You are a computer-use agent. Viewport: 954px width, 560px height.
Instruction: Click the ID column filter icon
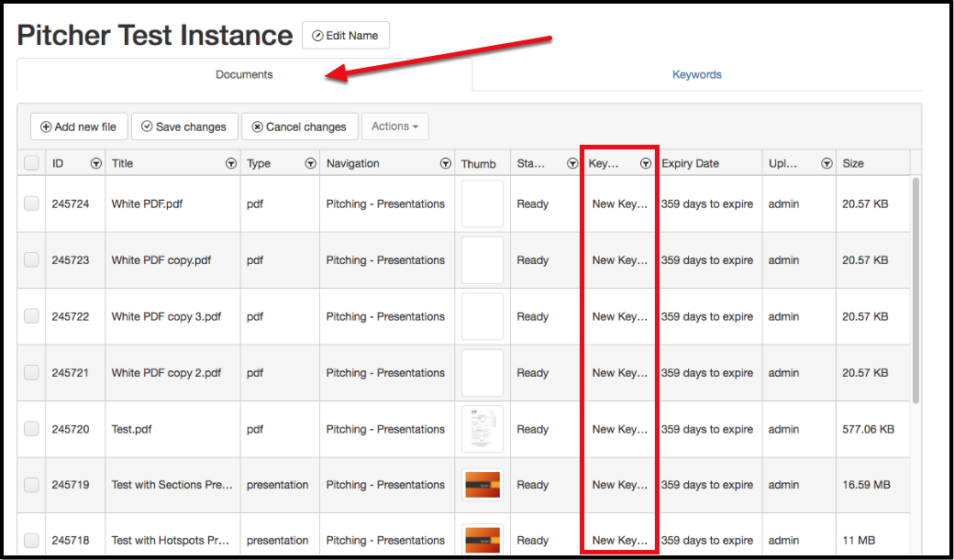96,164
